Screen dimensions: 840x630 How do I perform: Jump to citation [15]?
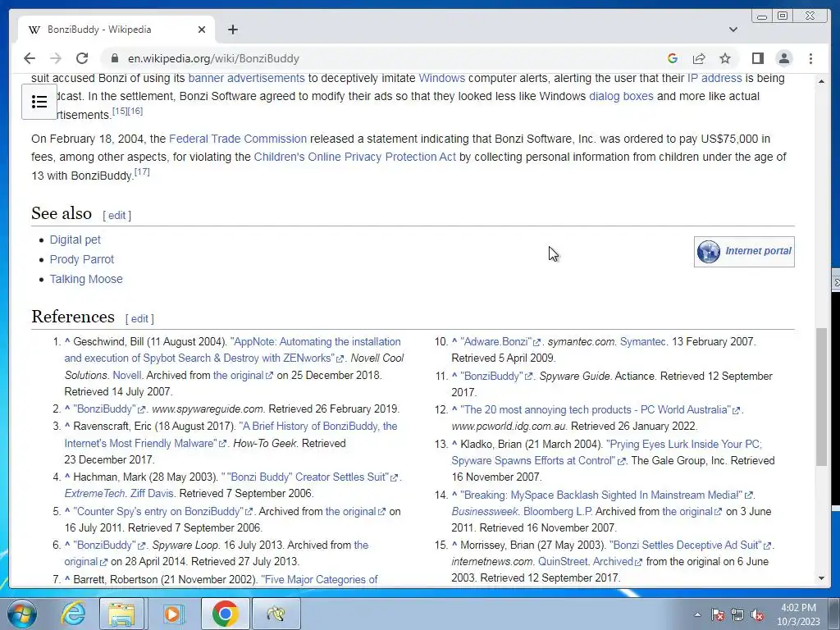point(120,111)
